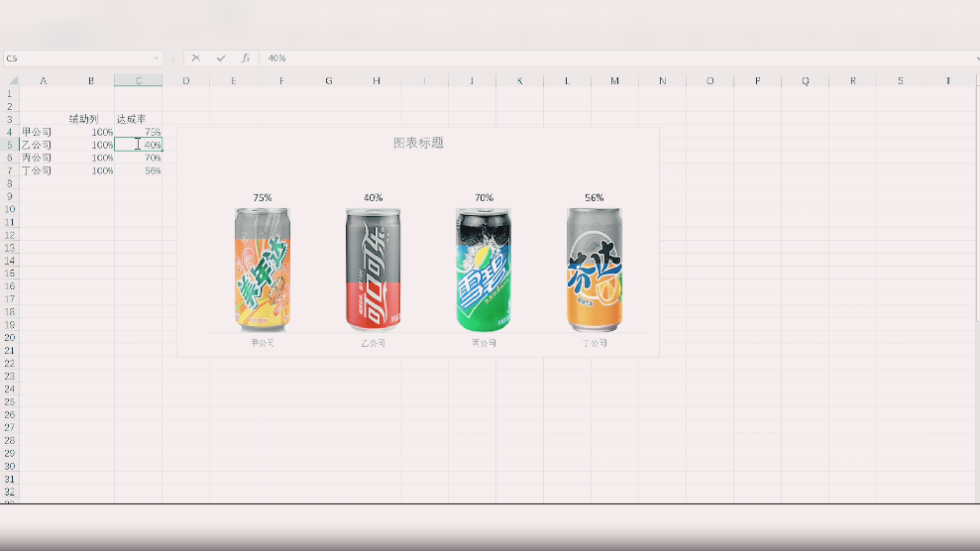
Task: Confirm entry with the checkmark icon
Action: pyautogui.click(x=221, y=58)
